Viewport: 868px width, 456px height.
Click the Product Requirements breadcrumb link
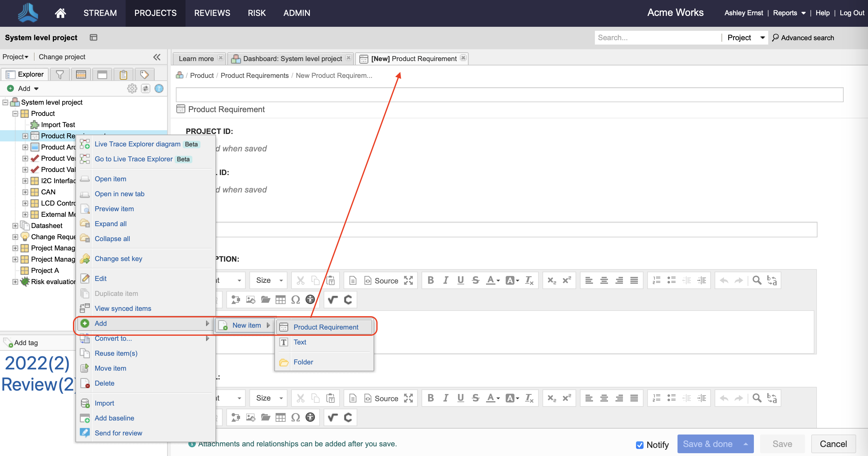point(254,75)
